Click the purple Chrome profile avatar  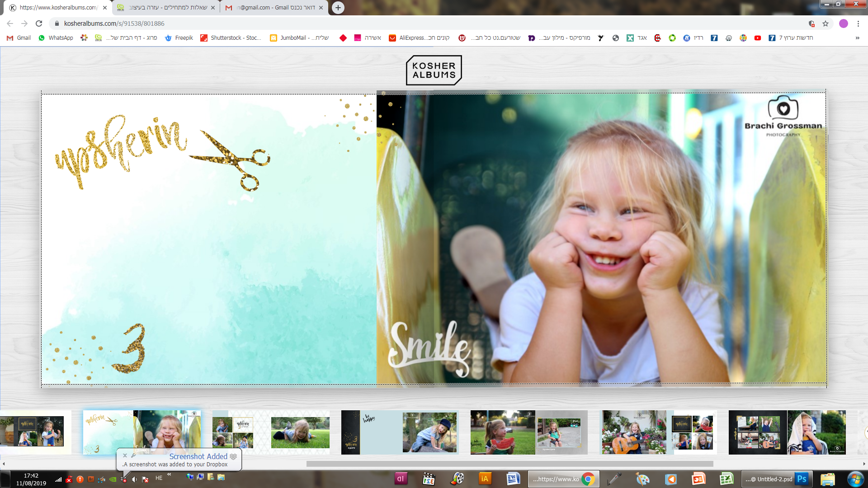coord(843,23)
